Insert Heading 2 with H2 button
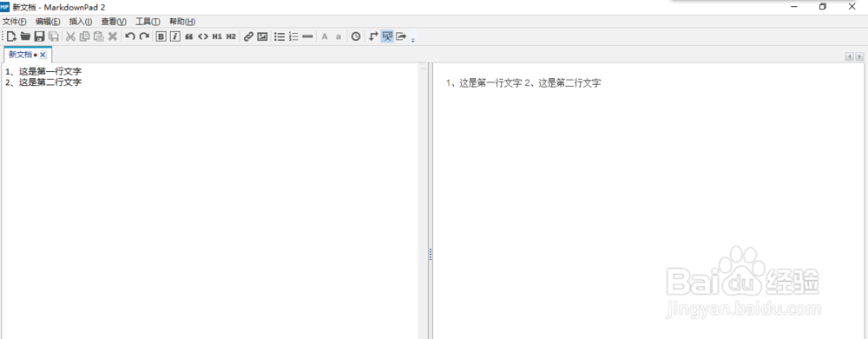This screenshot has height=339, width=868. point(231,36)
